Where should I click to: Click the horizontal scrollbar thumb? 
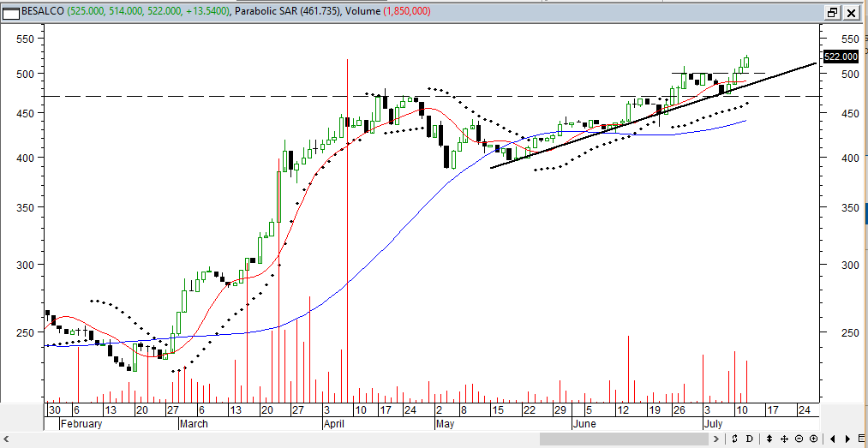click(x=624, y=439)
